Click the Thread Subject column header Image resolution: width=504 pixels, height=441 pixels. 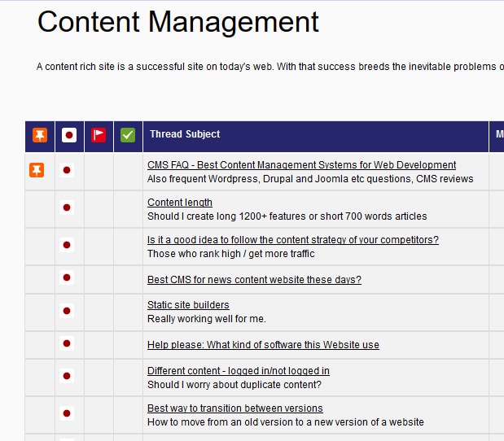click(x=185, y=134)
